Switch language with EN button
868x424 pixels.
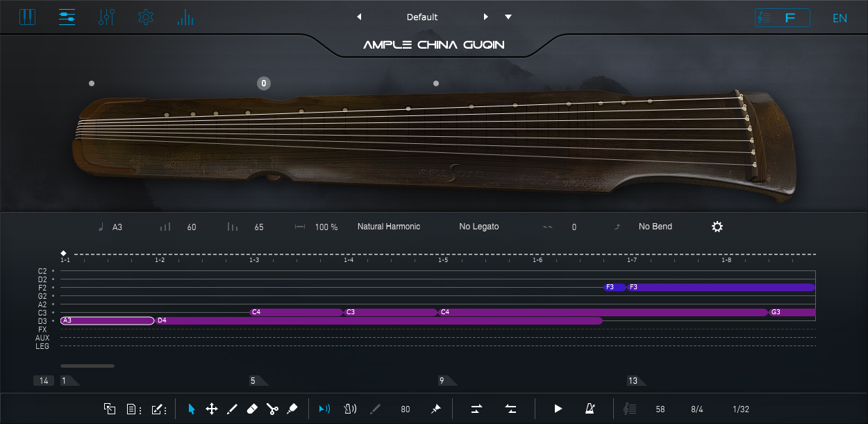click(840, 18)
